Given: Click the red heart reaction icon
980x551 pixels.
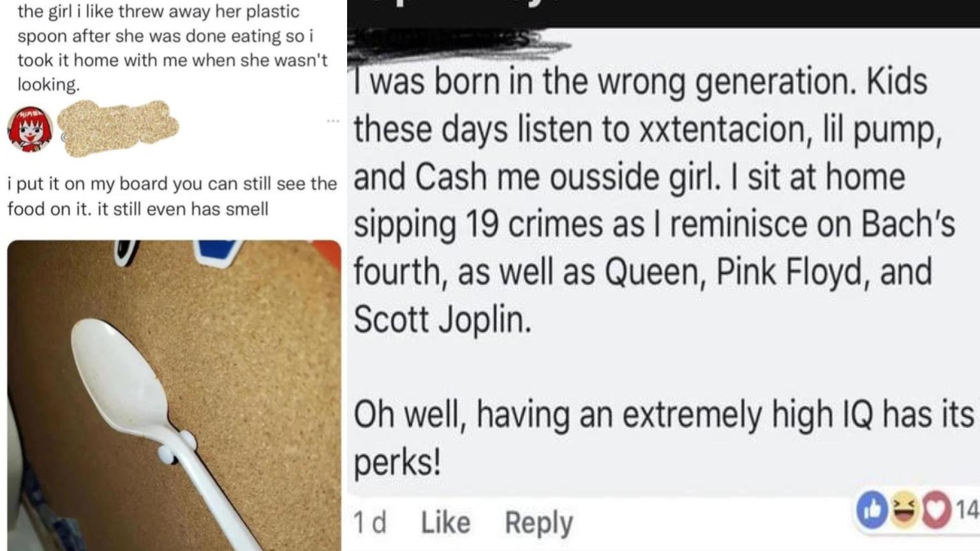Looking at the screenshot, I should click(936, 510).
